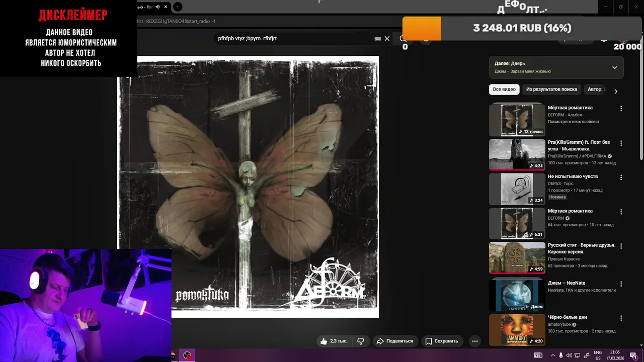Image resolution: width=644 pixels, height=362 pixels.
Task: Open options menu for Не испытываю чувств
Action: tap(621, 177)
